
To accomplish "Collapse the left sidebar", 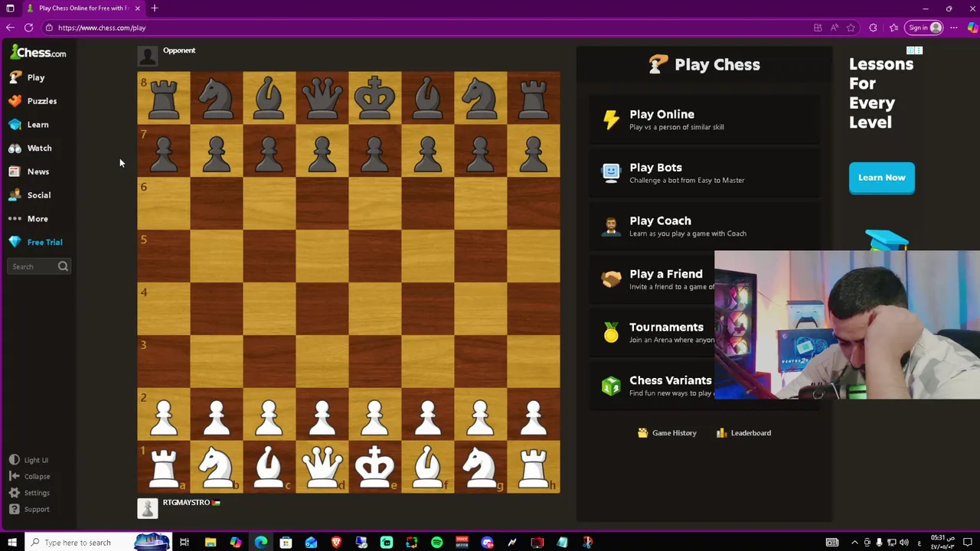I will coord(30,476).
